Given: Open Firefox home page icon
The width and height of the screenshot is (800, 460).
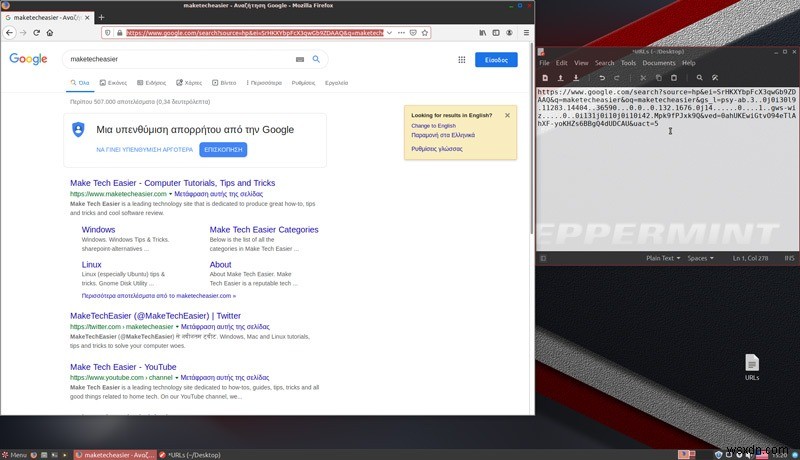Looking at the screenshot, I should click(x=49, y=33).
